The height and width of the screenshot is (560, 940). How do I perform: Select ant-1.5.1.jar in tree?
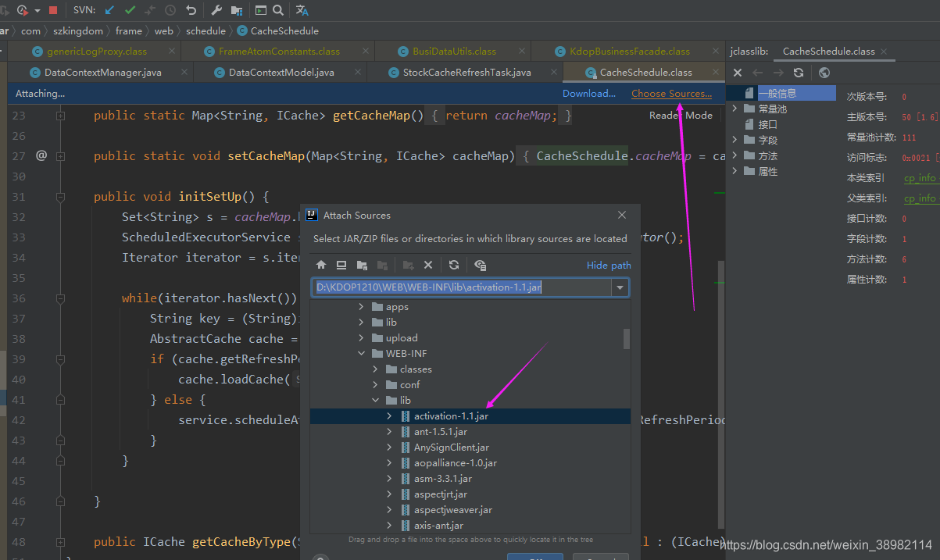441,431
